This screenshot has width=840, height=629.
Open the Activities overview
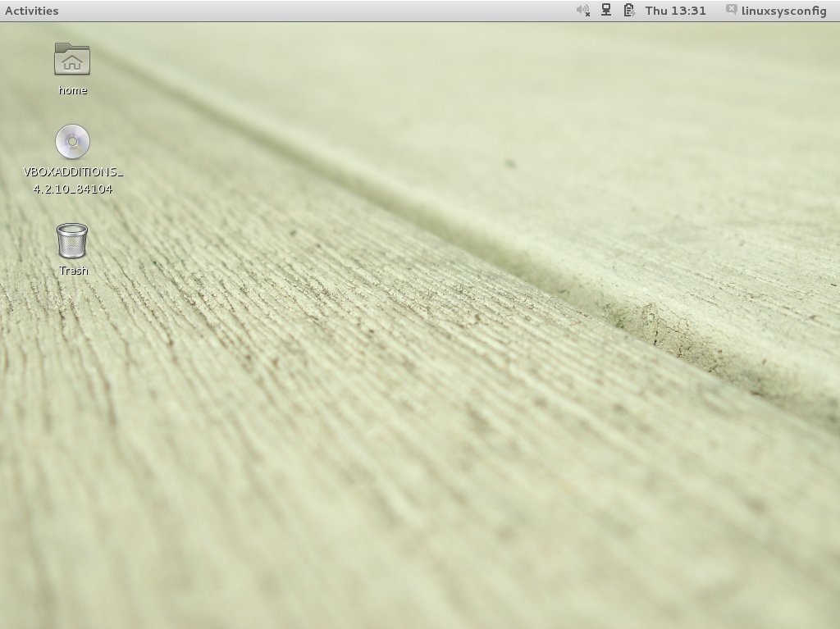pyautogui.click(x=31, y=11)
